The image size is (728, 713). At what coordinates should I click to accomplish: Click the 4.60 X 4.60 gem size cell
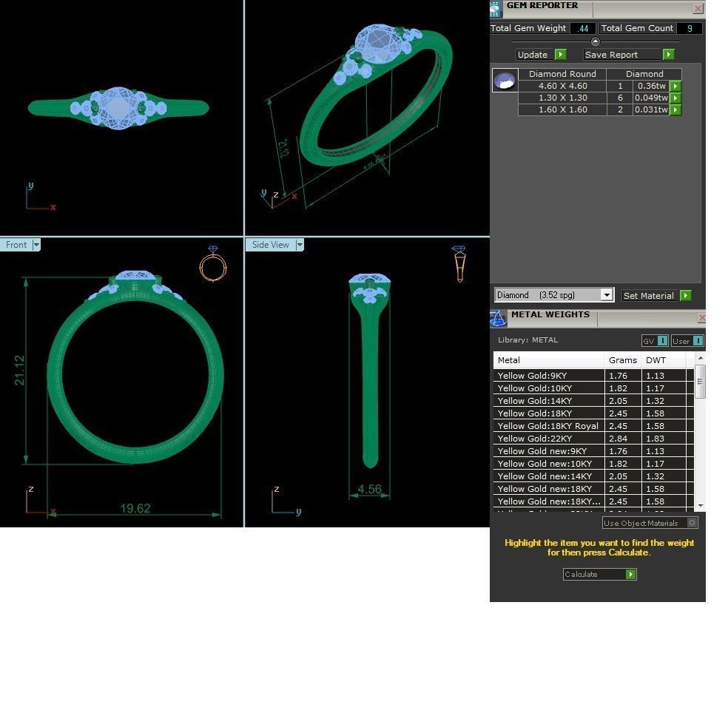(562, 86)
